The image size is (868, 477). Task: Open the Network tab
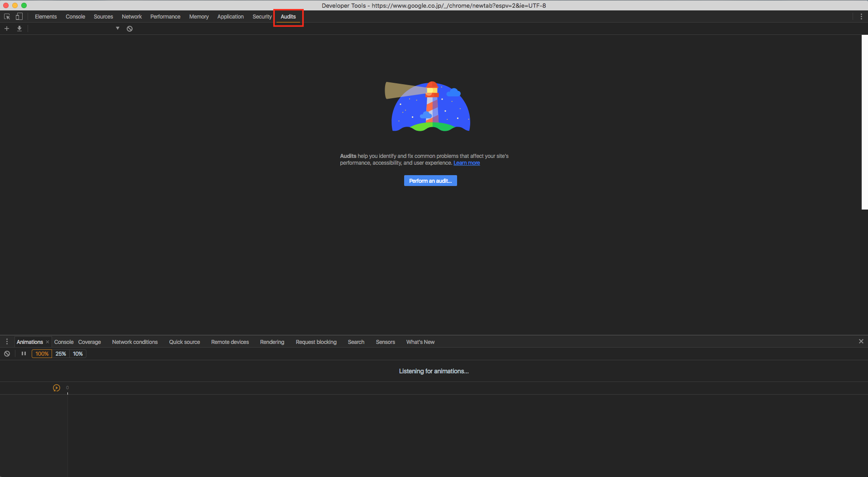click(x=132, y=17)
